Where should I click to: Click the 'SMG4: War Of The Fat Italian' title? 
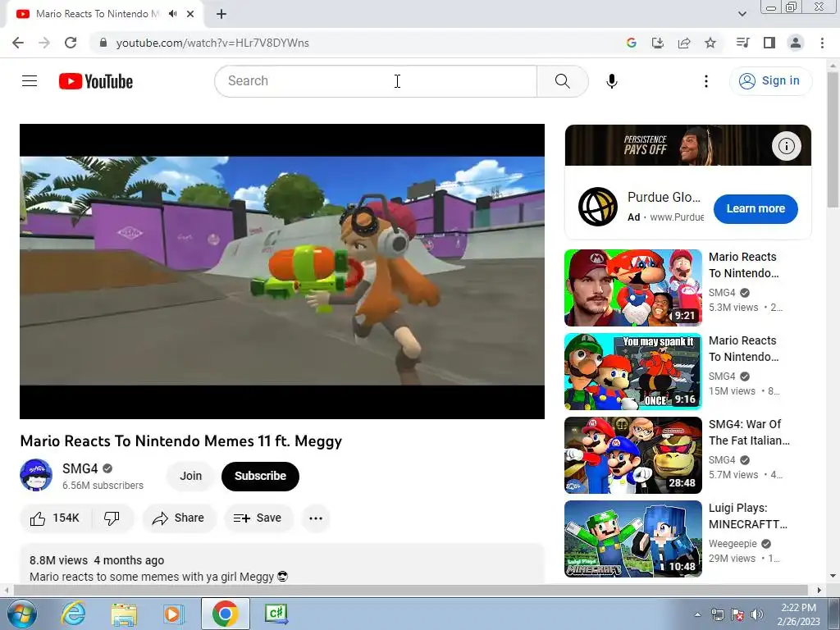749,432
